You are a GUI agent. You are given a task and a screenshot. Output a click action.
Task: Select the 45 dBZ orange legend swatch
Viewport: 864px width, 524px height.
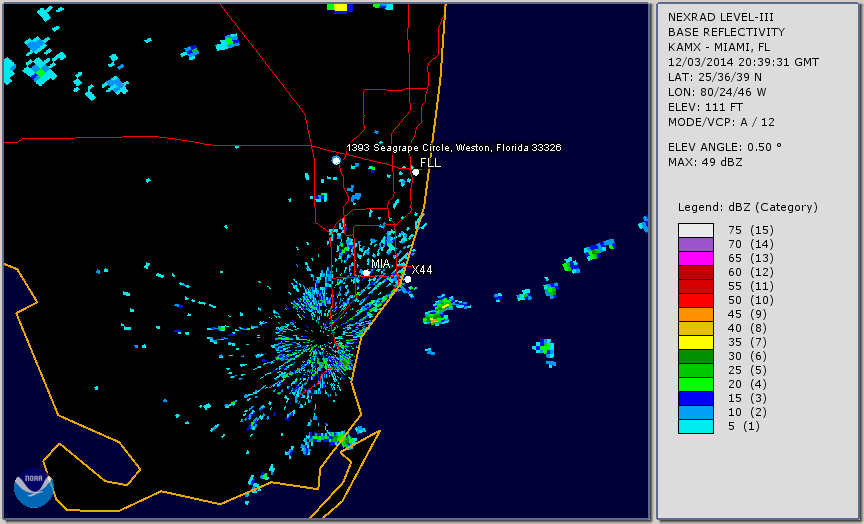coord(696,314)
